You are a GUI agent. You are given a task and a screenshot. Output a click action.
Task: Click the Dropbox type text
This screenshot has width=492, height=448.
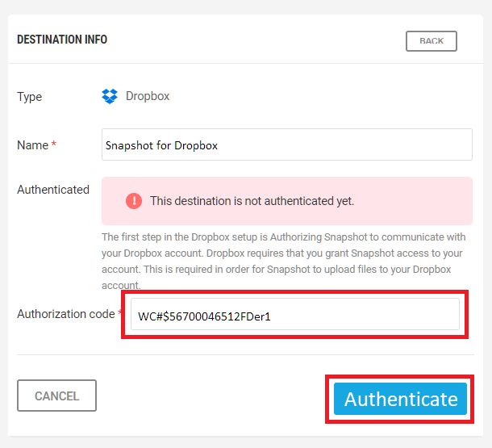(148, 96)
